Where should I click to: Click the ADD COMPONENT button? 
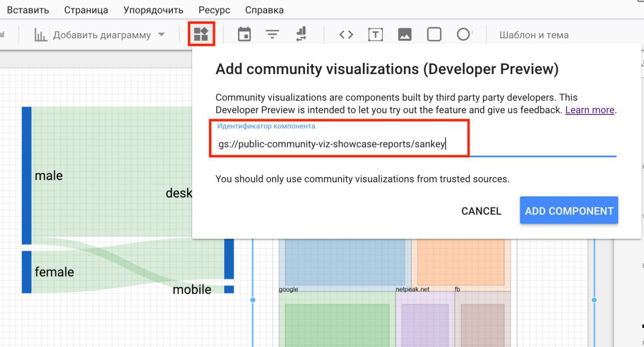(x=569, y=211)
